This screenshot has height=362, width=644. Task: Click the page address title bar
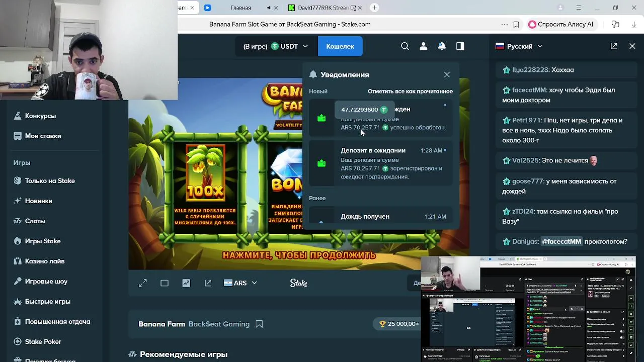click(290, 24)
